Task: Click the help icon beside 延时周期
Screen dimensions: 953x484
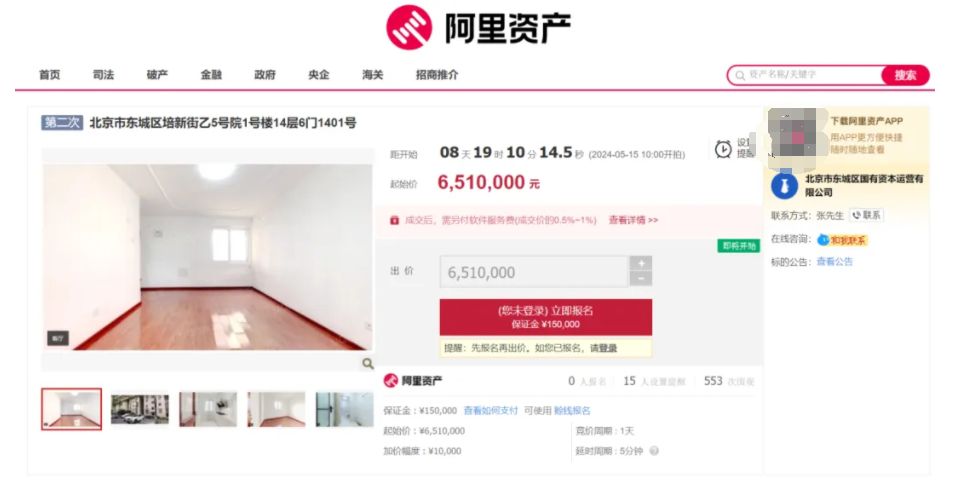Action: 654,451
